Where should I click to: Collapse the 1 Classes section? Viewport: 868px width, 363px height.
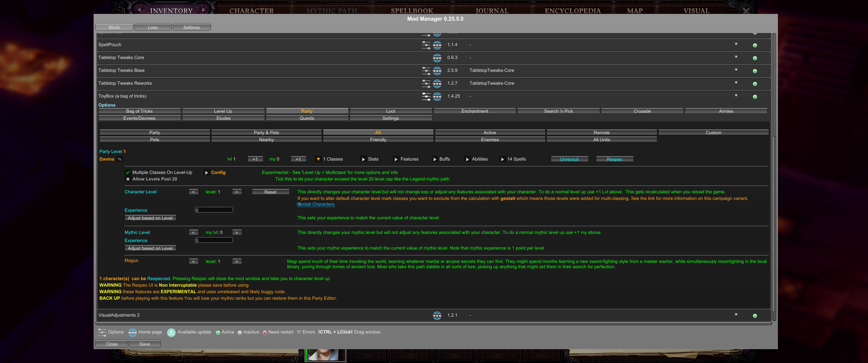coord(318,159)
